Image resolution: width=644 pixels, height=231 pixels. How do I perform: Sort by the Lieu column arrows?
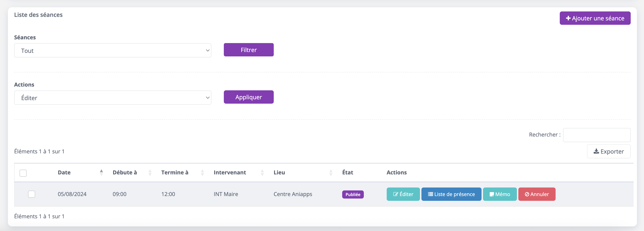tap(331, 173)
